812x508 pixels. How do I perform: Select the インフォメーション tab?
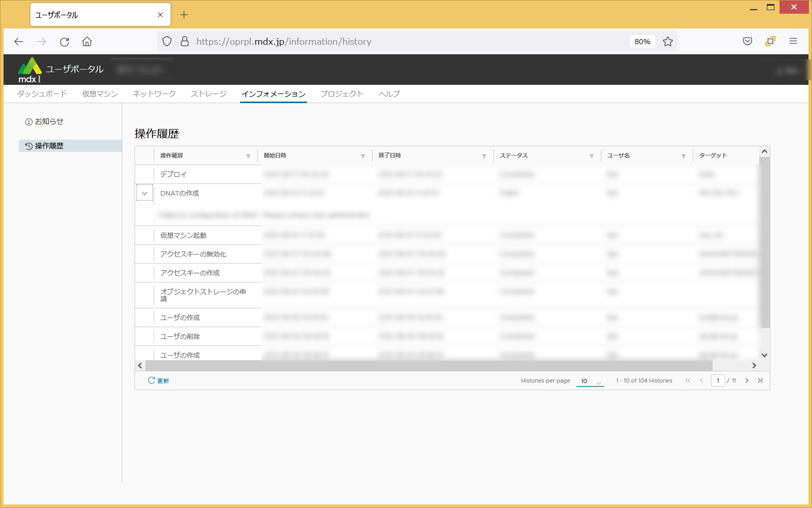coord(274,94)
